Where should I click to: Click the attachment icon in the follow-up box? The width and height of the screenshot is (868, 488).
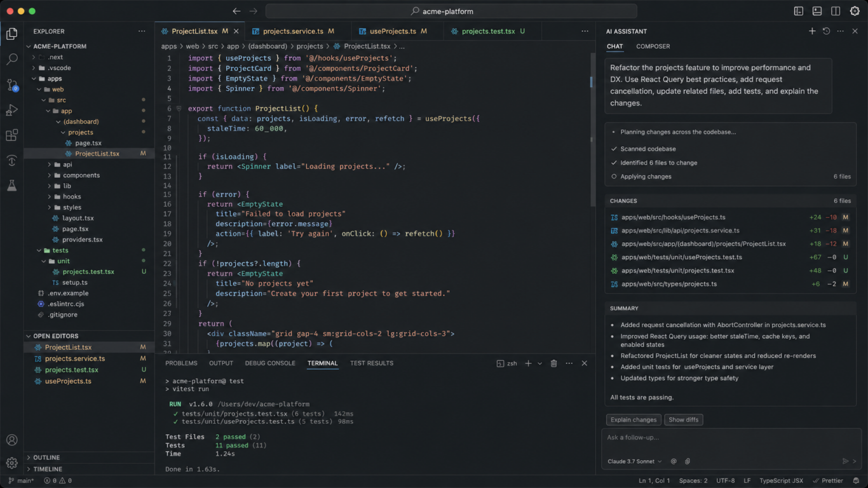(x=688, y=461)
